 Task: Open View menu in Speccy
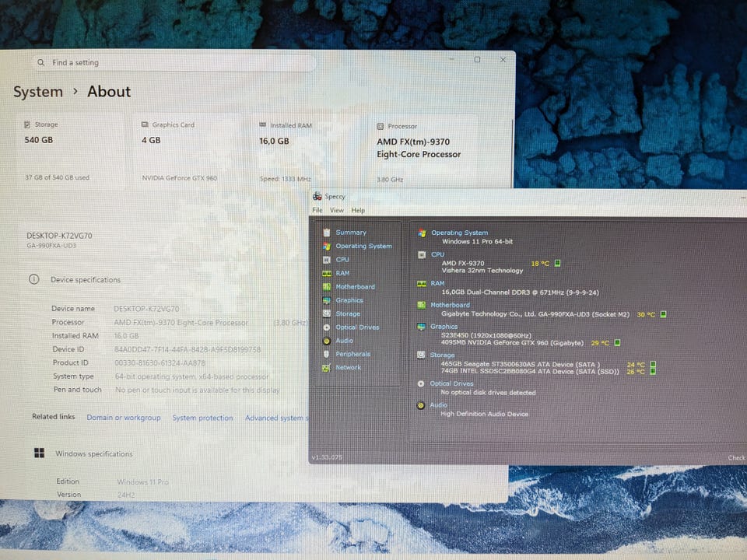[336, 210]
